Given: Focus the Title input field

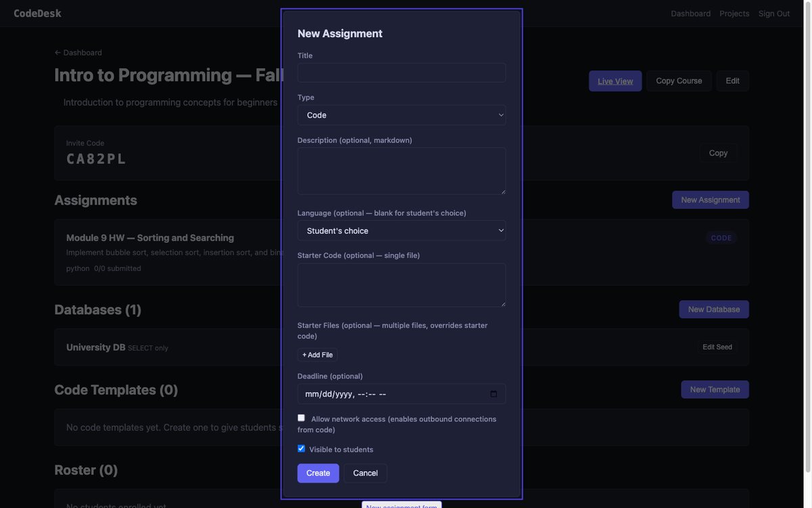Looking at the screenshot, I should [x=401, y=73].
